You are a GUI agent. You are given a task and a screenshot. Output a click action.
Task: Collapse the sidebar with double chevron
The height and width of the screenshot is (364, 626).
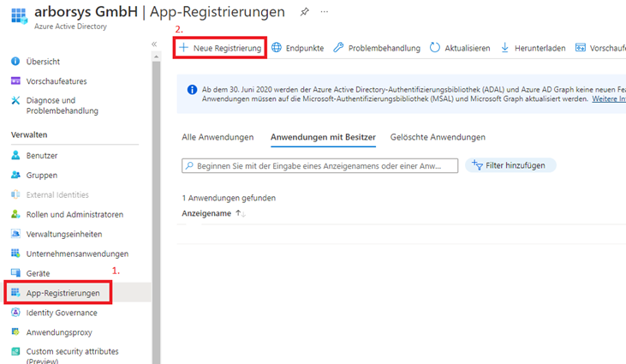154,44
